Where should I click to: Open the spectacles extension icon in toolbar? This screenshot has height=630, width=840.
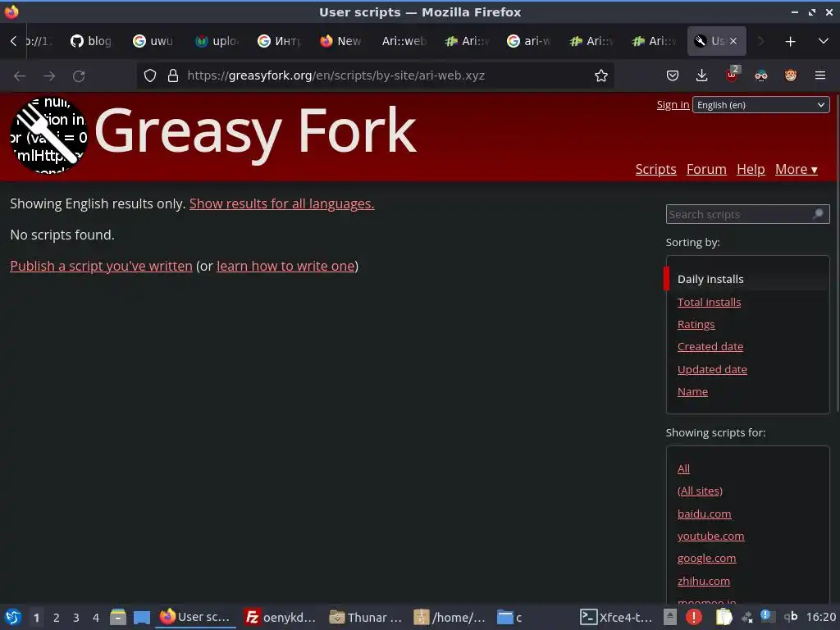[x=761, y=75]
